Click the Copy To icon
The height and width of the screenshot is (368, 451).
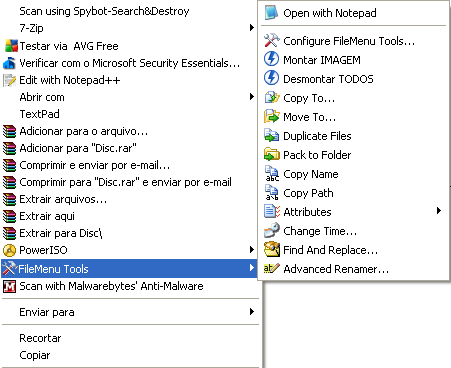[272, 98]
